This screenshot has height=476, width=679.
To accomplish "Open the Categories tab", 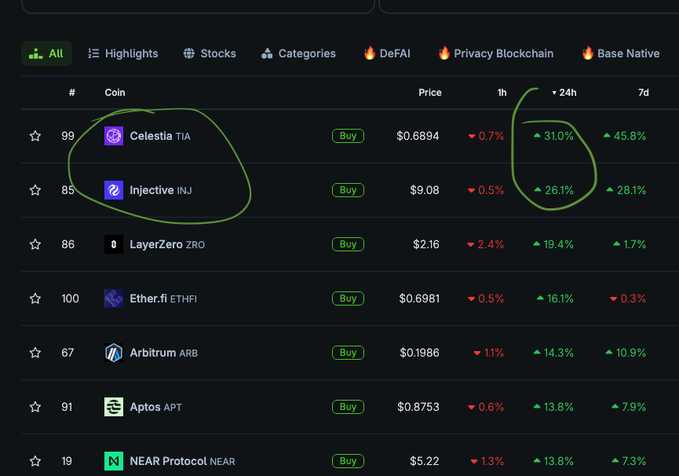I will (298, 53).
